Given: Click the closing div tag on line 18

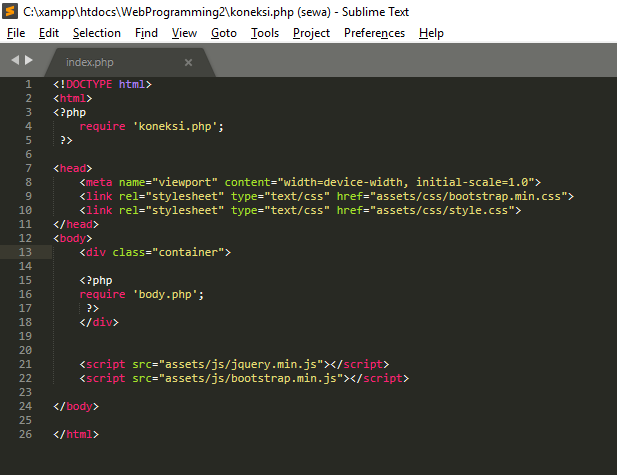Looking at the screenshot, I should point(99,322).
